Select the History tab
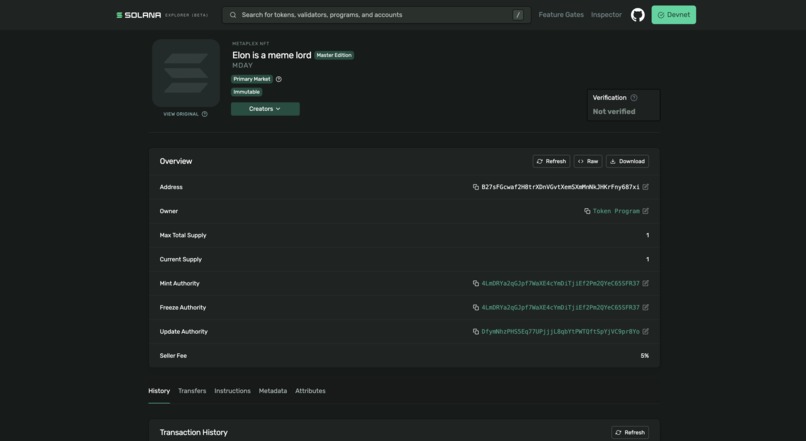Screen dimensions: 806x441 click(159, 391)
